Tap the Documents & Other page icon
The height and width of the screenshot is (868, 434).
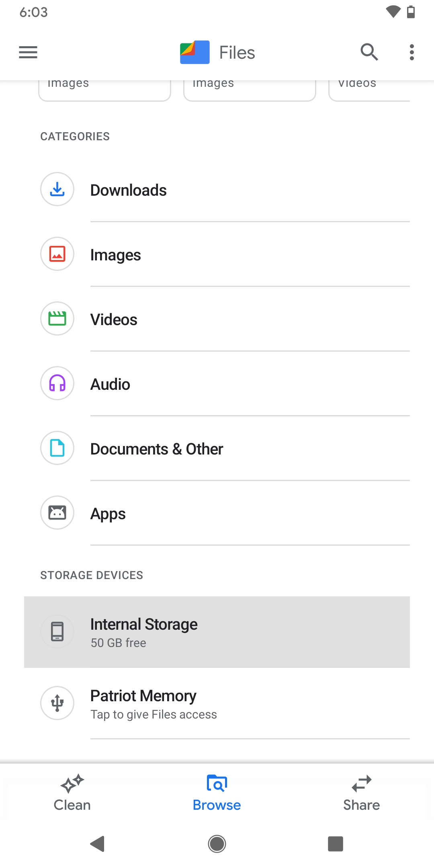tap(57, 448)
